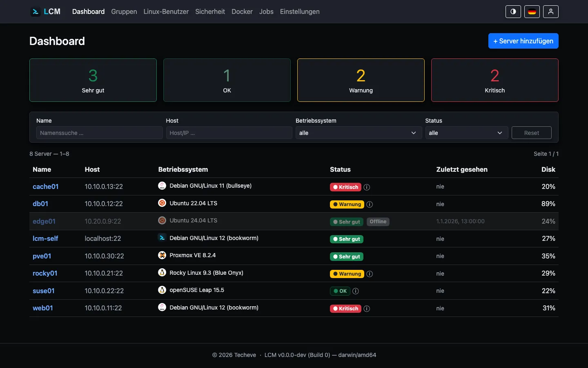The width and height of the screenshot is (588, 368).
Task: Click the Debian icon in cache01 row
Action: coord(162,186)
